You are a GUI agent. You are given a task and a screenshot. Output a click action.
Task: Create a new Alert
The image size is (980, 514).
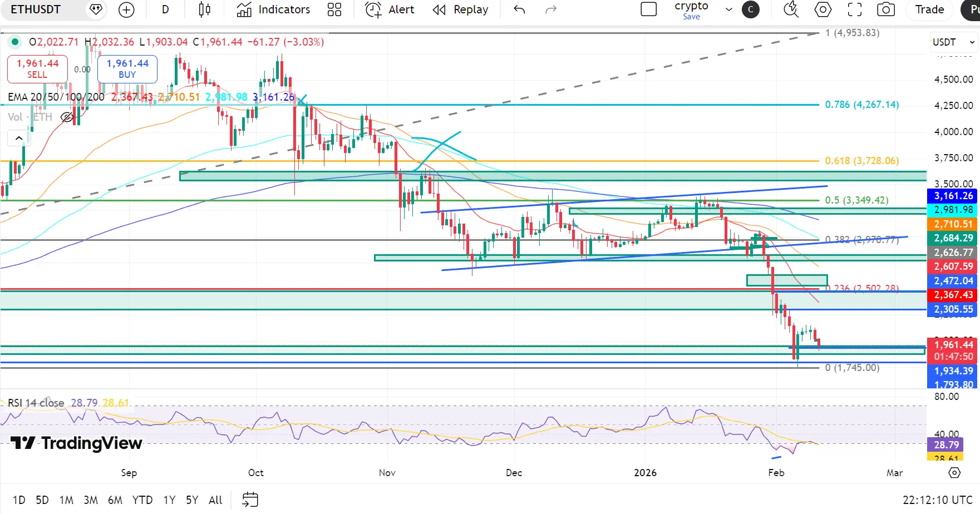coord(390,9)
